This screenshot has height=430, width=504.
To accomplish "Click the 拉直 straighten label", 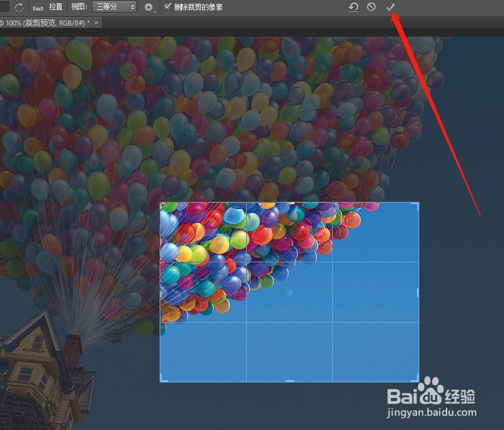I will 56,7.
